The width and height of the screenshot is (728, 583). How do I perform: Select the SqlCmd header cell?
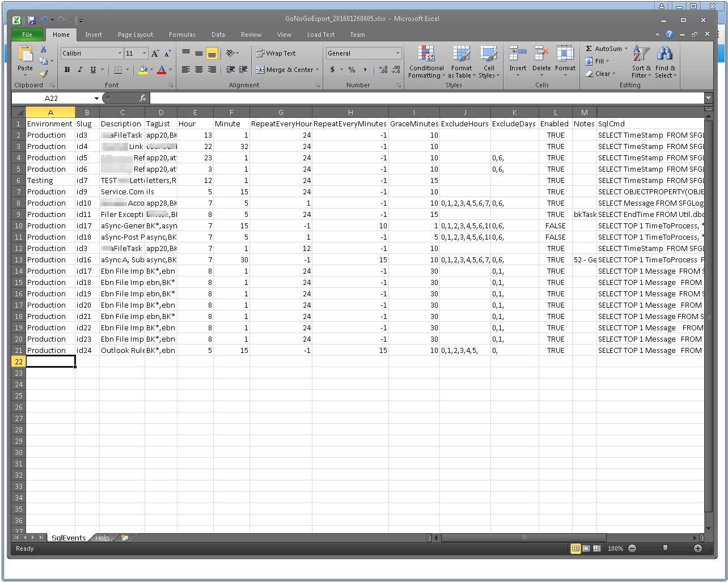click(650, 124)
